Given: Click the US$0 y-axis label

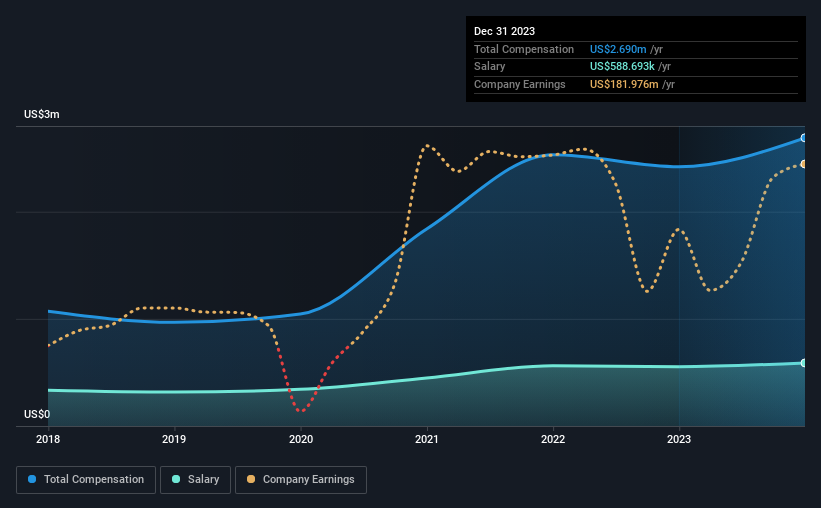Looking at the screenshot, I should 37,414.
